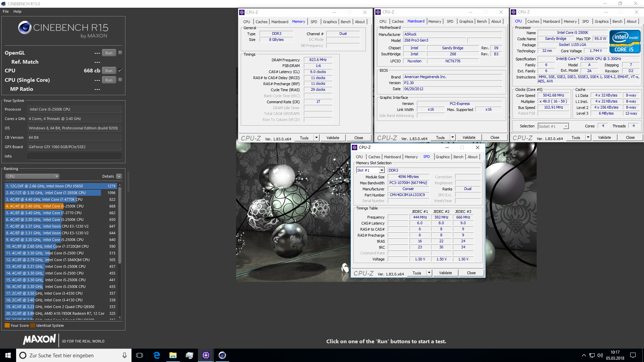Click the CPU-Z Mainboard window title icon
Screen dimensions: 644x362
(x=378, y=12)
